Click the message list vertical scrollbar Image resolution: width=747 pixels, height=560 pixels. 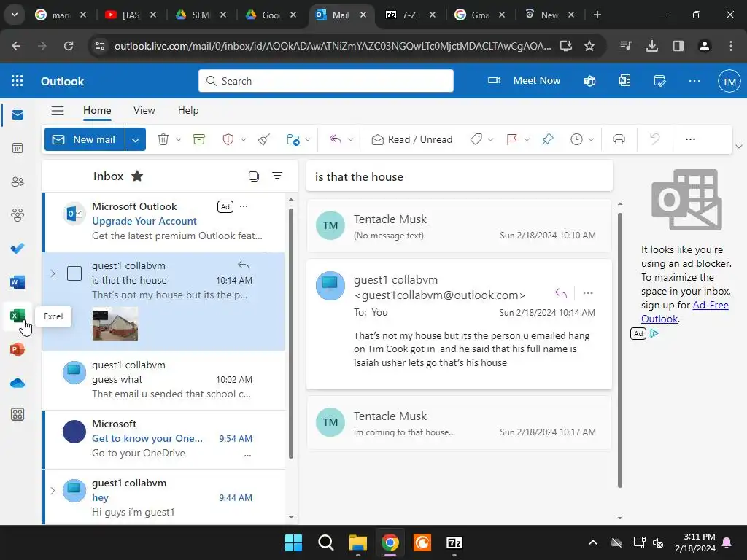(x=291, y=333)
